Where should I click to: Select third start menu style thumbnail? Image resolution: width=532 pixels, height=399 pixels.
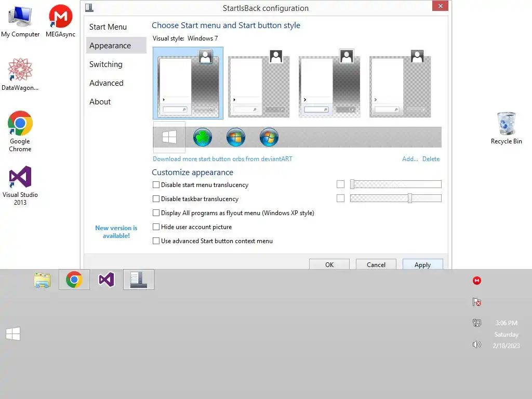click(x=329, y=84)
